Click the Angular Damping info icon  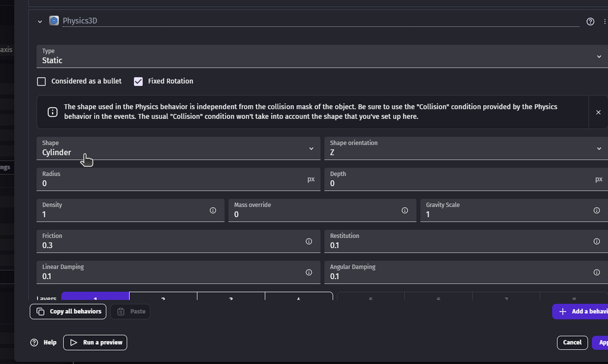pyautogui.click(x=596, y=272)
